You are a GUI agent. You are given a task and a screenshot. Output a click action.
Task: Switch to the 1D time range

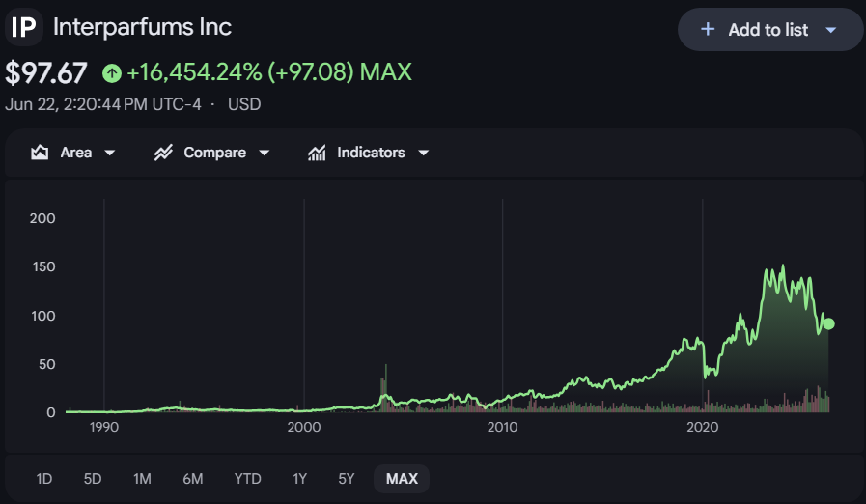(x=44, y=479)
